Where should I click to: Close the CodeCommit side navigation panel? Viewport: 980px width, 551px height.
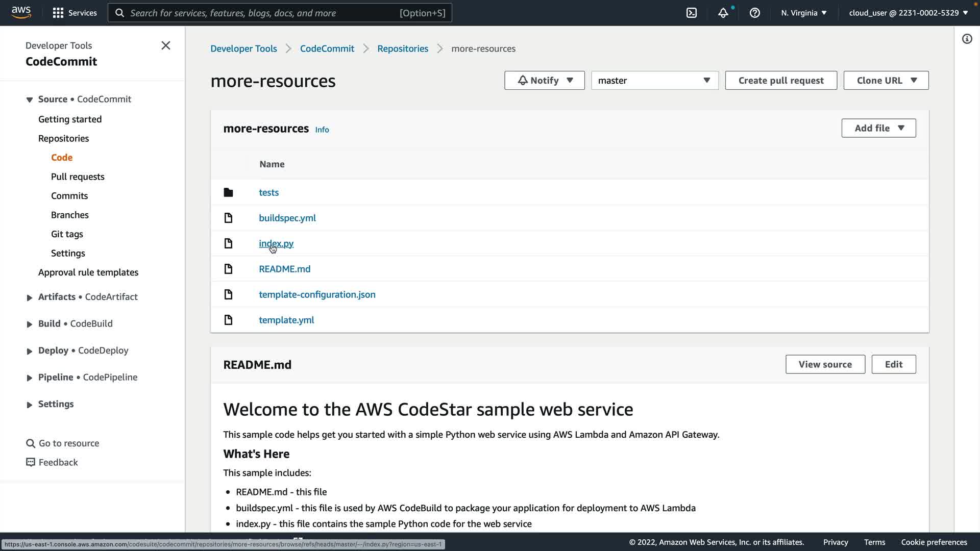165,45
